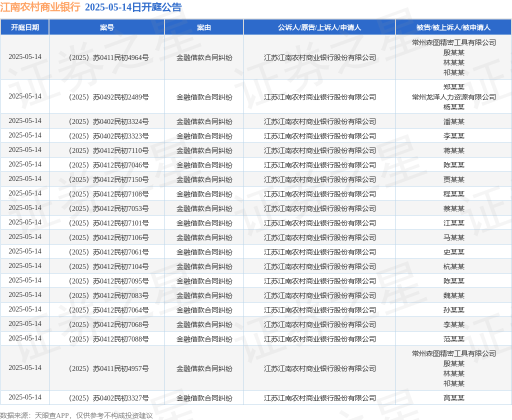Image resolution: width=512 pixels, height=420 pixels.
Task: Click the 江南农村商业银行 title text
Action: (40, 7)
